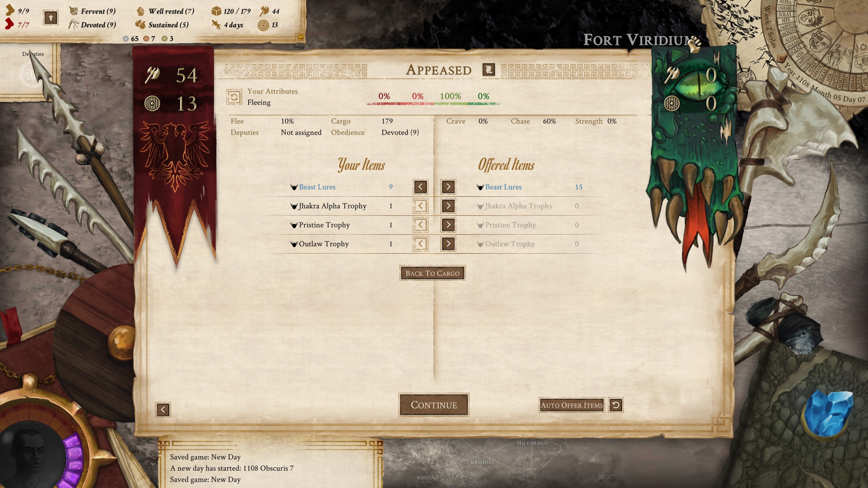Click the shield defense icon showing 13

click(x=263, y=25)
